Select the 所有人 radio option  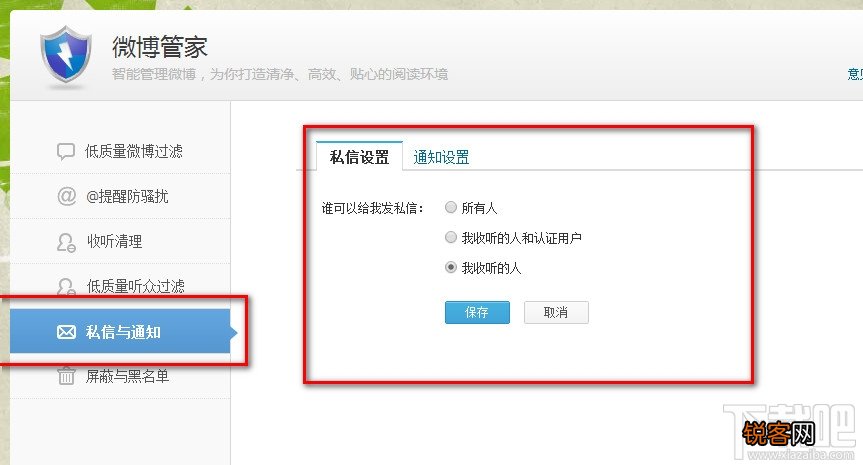point(451,207)
